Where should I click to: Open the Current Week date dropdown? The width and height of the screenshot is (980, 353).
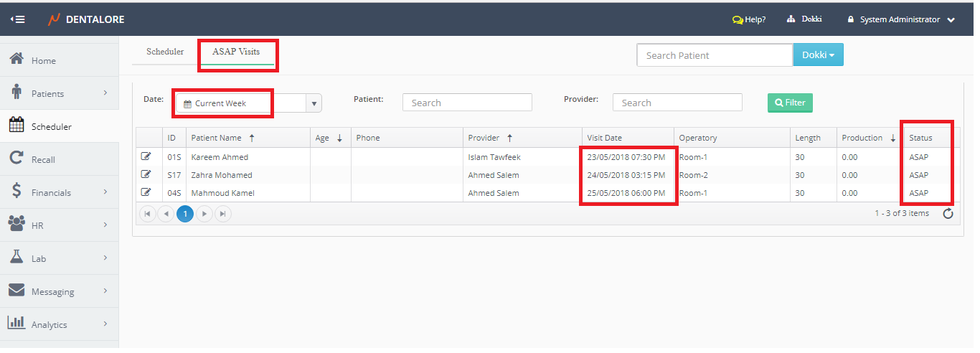pyautogui.click(x=314, y=103)
